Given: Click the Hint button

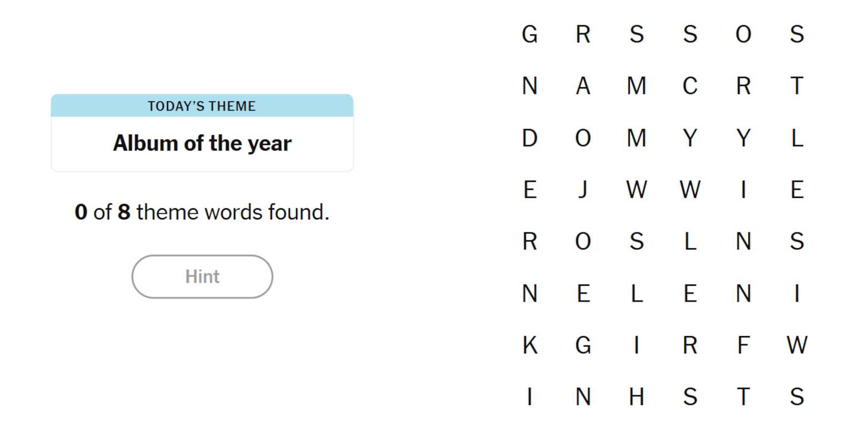Looking at the screenshot, I should 202,277.
